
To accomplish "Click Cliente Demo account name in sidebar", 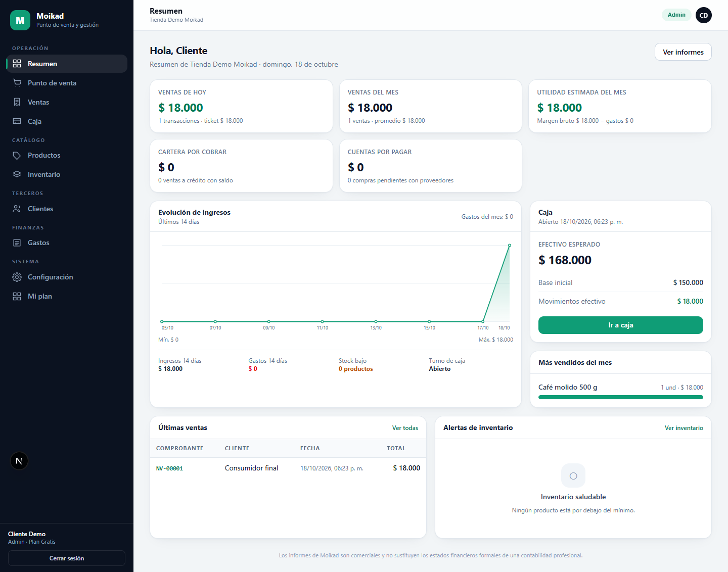I will pos(27,534).
